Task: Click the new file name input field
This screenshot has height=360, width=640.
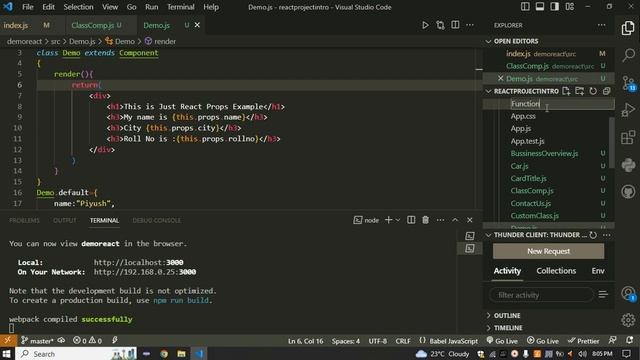Action: (562, 104)
